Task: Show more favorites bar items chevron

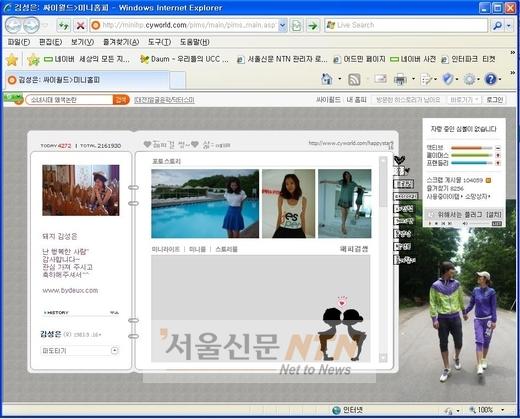Action: point(513,52)
